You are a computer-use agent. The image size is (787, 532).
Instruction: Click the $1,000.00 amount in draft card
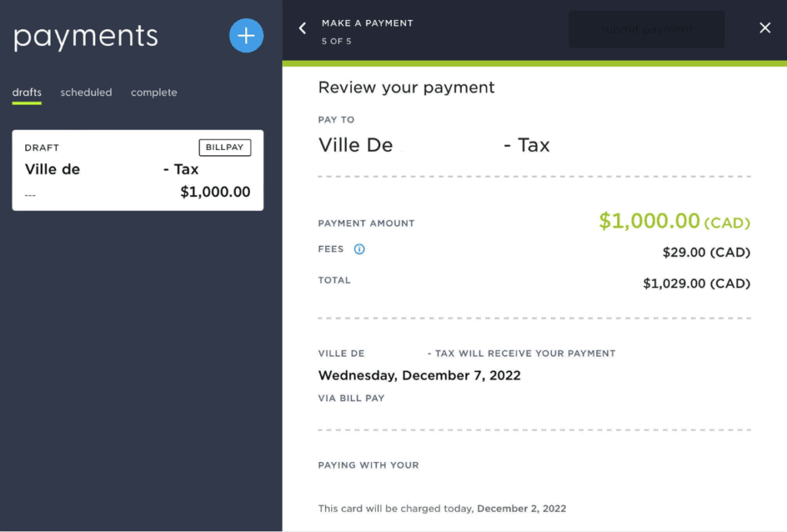click(215, 192)
